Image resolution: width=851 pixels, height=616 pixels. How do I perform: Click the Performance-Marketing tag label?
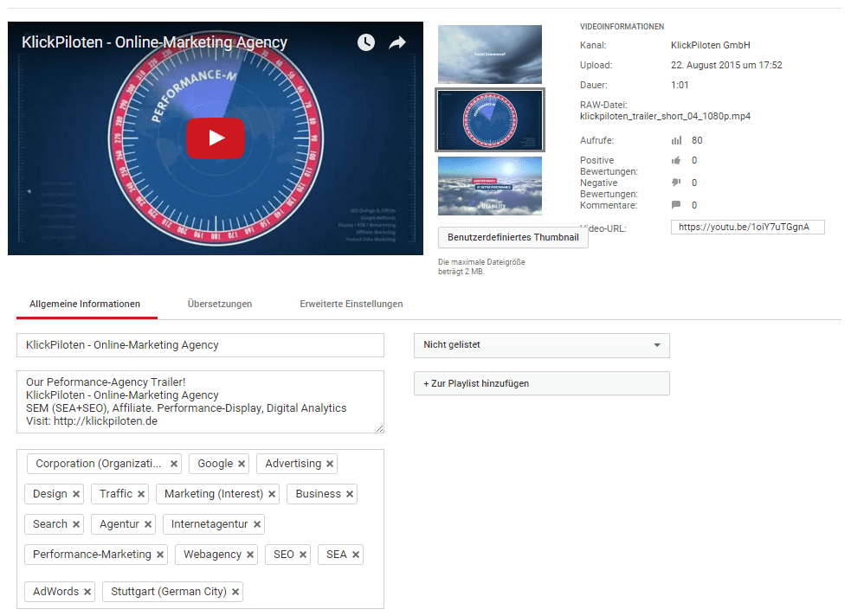(92, 555)
